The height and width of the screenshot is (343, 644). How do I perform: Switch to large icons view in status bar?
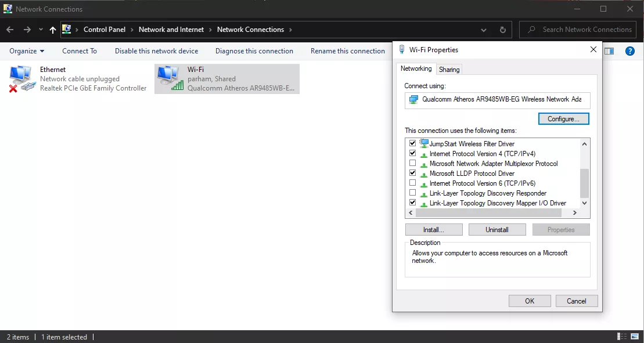(x=634, y=337)
